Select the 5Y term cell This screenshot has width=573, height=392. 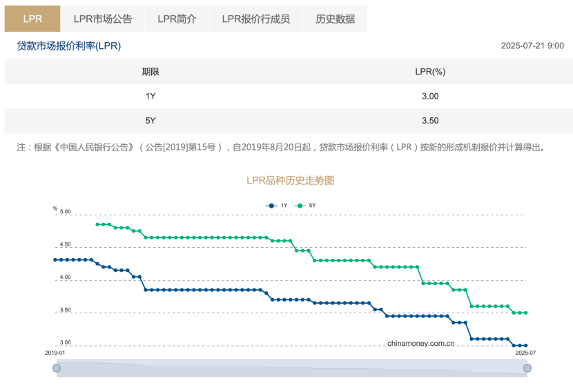[x=150, y=121]
